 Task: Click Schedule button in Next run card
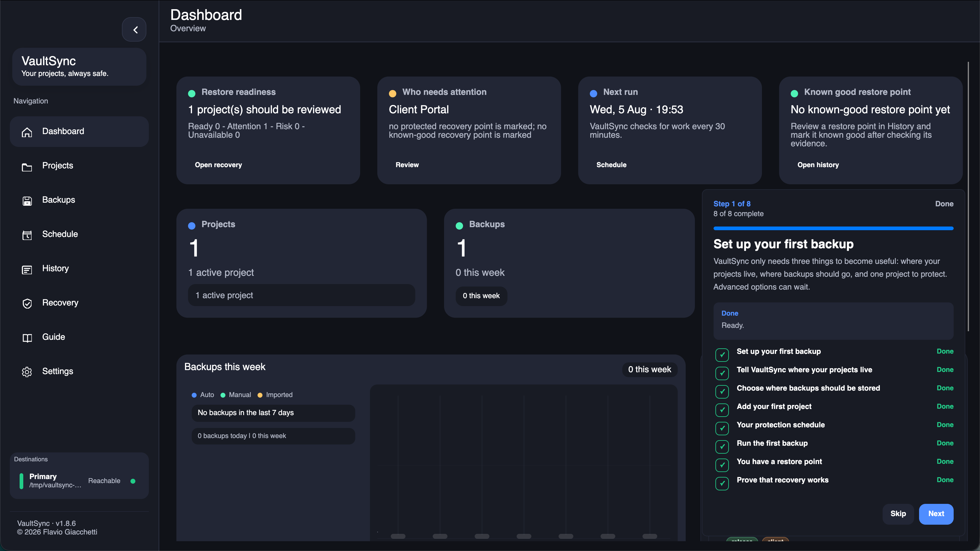click(611, 165)
